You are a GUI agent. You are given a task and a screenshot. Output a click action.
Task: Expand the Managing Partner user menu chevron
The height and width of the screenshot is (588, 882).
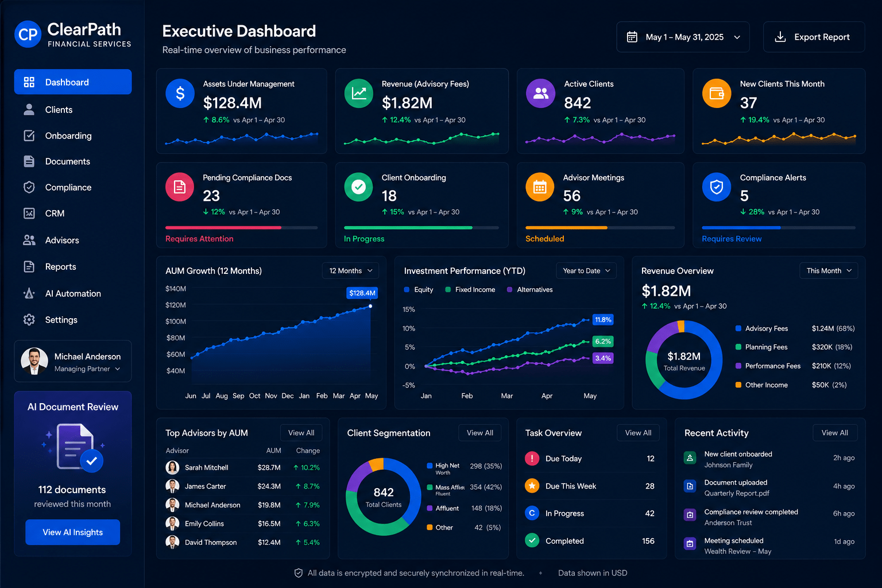[118, 369]
